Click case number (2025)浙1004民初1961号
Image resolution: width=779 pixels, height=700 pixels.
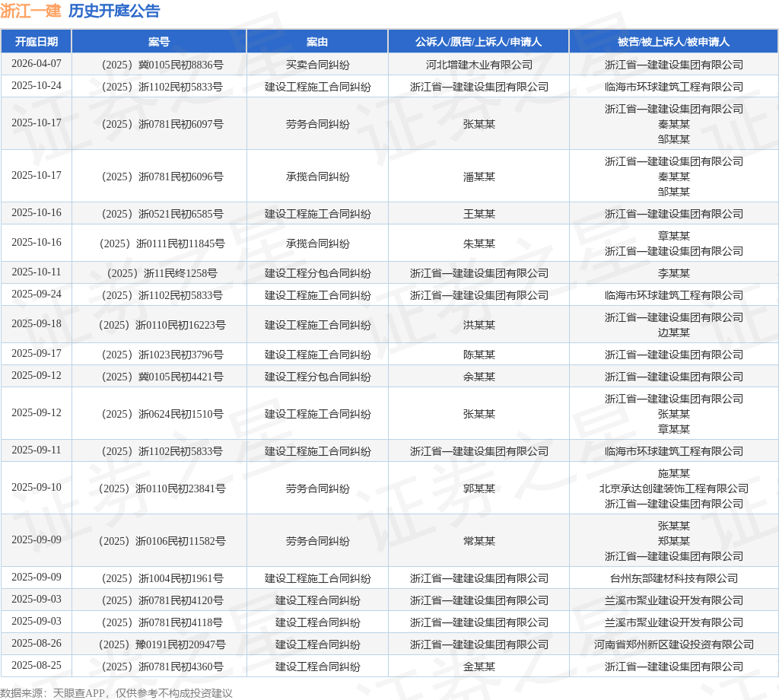coord(162,578)
